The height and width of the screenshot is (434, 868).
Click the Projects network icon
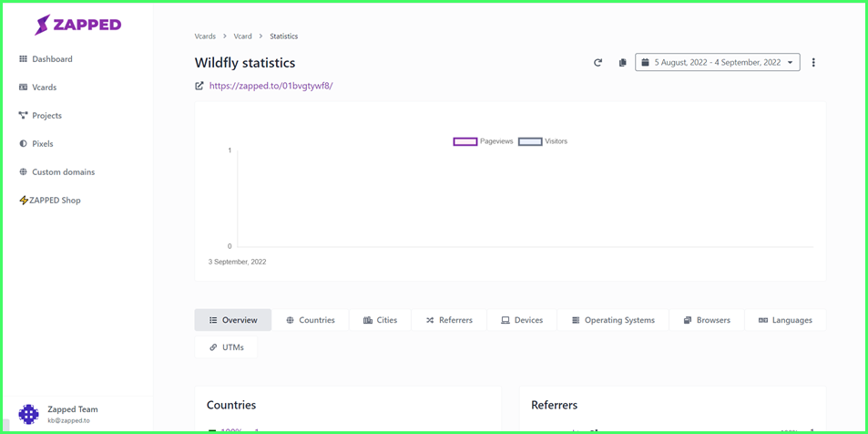pos(24,115)
